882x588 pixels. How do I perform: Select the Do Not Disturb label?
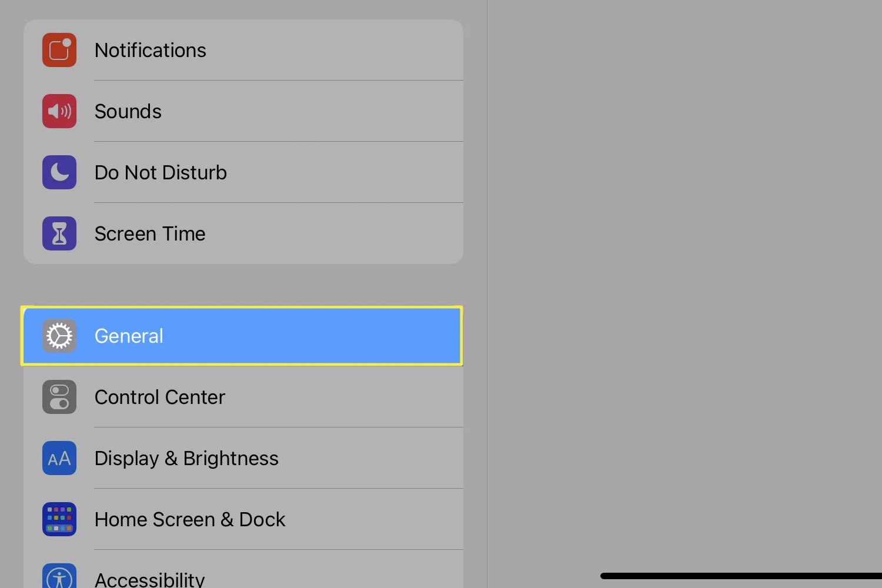(x=161, y=173)
